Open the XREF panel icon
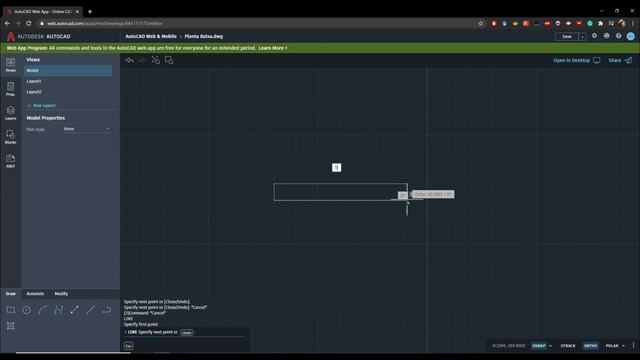 click(x=11, y=160)
